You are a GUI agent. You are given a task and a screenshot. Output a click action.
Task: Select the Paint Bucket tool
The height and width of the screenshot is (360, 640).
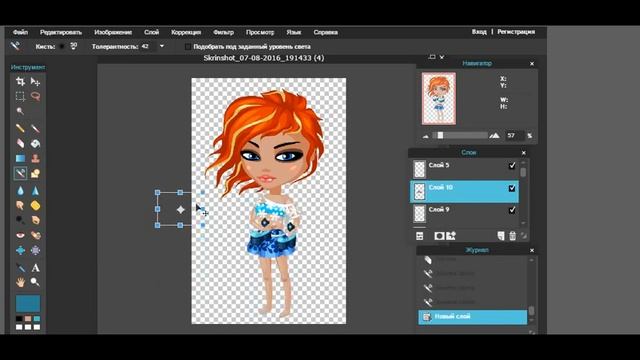point(36,143)
